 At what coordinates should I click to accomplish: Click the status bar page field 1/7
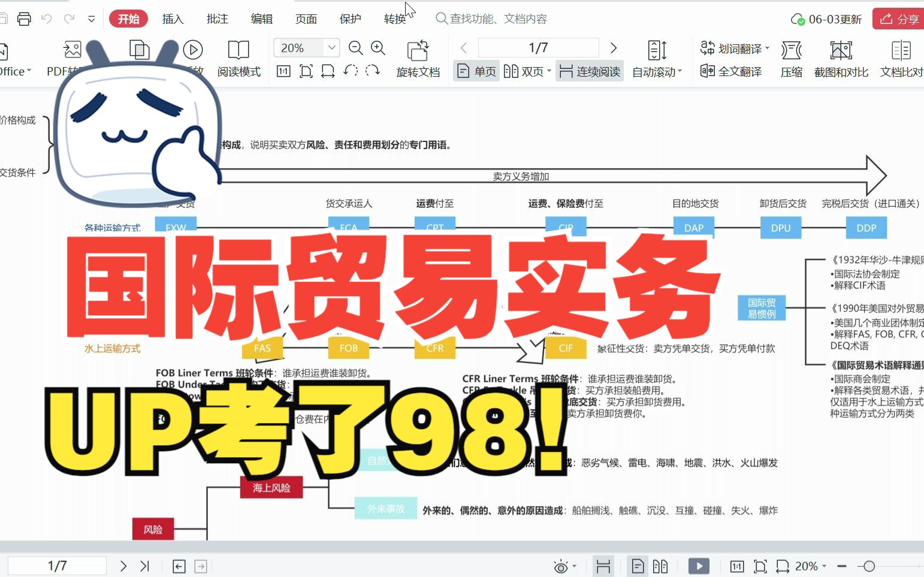[x=58, y=566]
